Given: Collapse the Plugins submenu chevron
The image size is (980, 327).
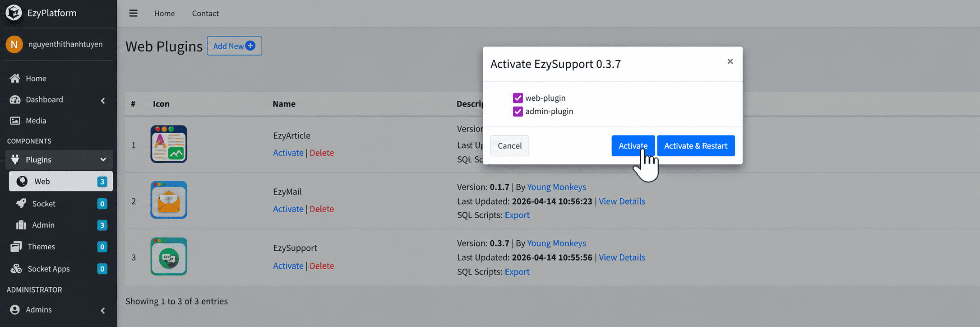Looking at the screenshot, I should [103, 159].
